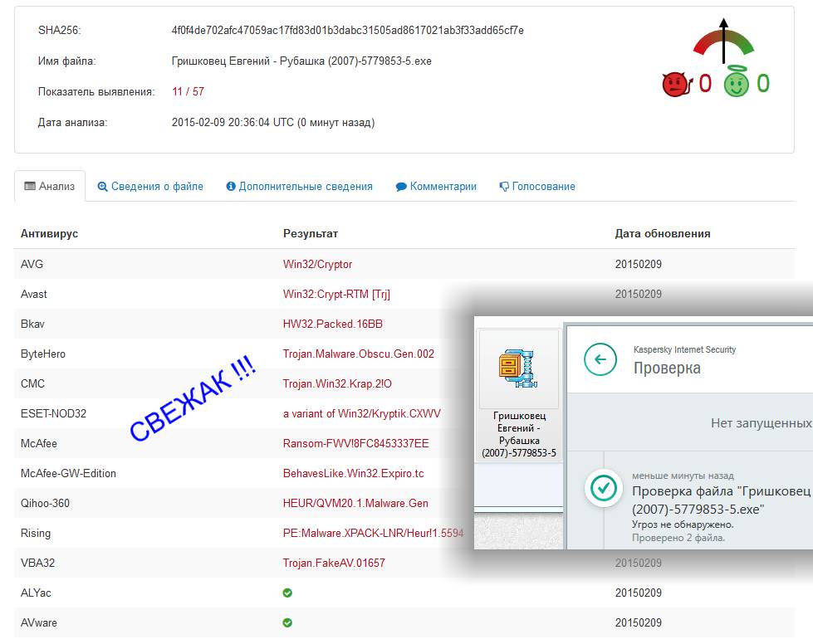
Task: Click the Результат column header
Action: (310, 234)
